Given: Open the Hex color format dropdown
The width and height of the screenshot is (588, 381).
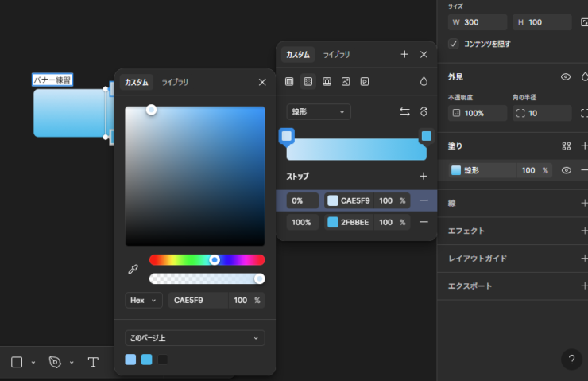Looking at the screenshot, I should click(x=144, y=300).
